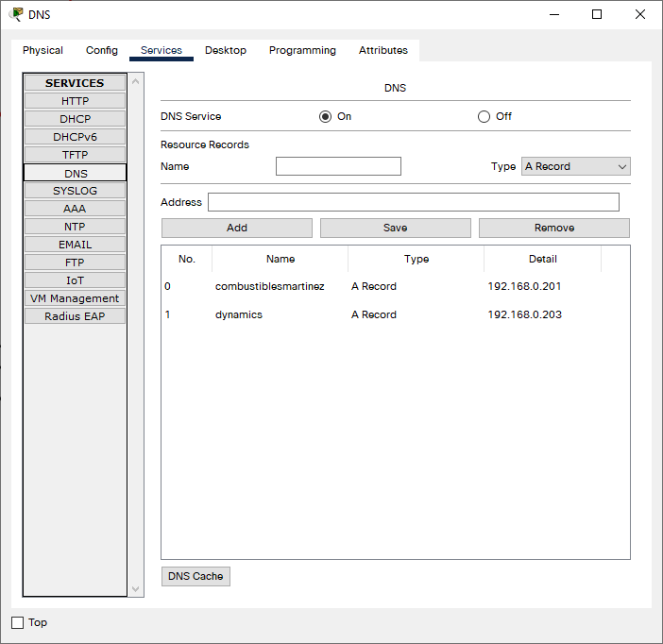Open the HTTP service
The height and width of the screenshot is (644, 663).
(x=75, y=101)
